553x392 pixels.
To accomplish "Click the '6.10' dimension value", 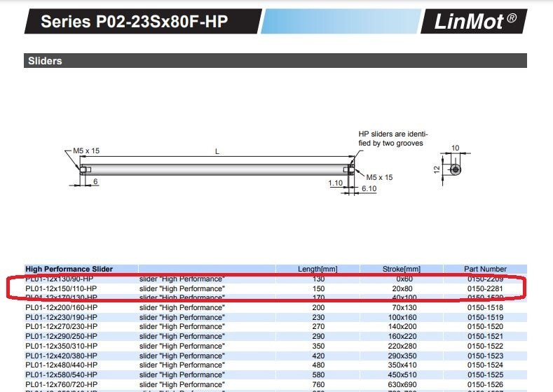I will [369, 188].
